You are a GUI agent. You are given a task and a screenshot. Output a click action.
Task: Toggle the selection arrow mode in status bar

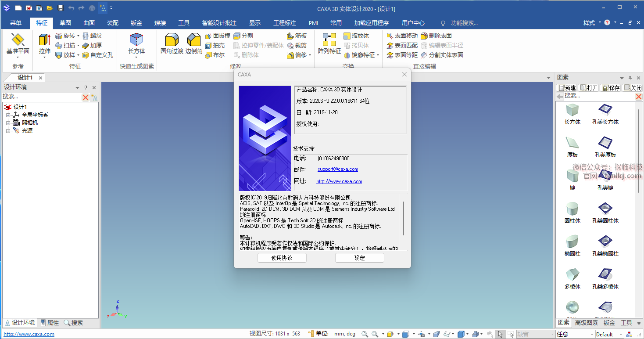pos(500,334)
